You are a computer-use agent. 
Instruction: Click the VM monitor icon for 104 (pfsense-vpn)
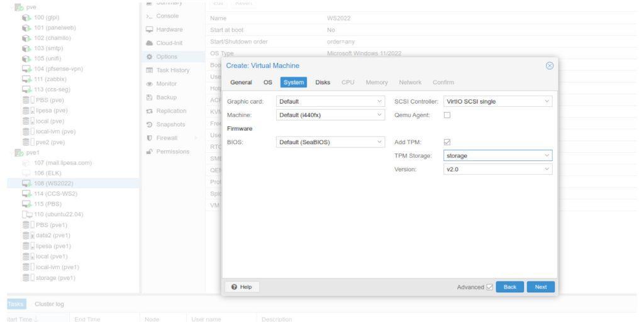tap(26, 69)
